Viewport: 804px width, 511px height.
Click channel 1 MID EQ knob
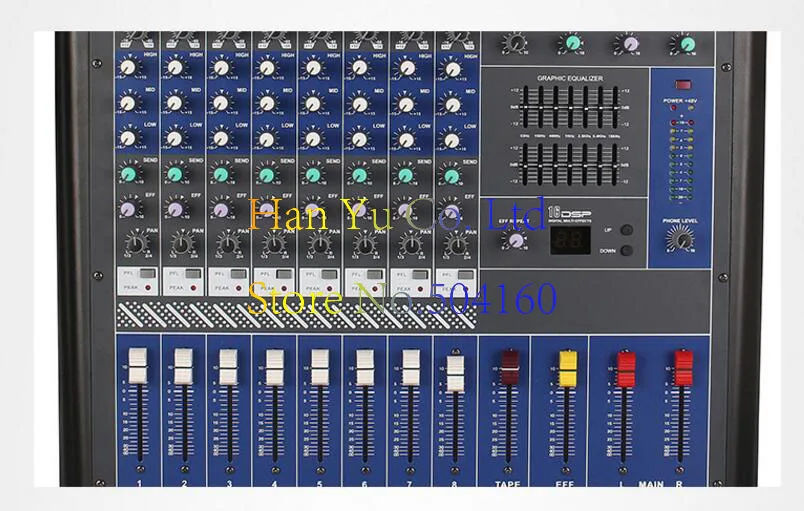(x=128, y=103)
